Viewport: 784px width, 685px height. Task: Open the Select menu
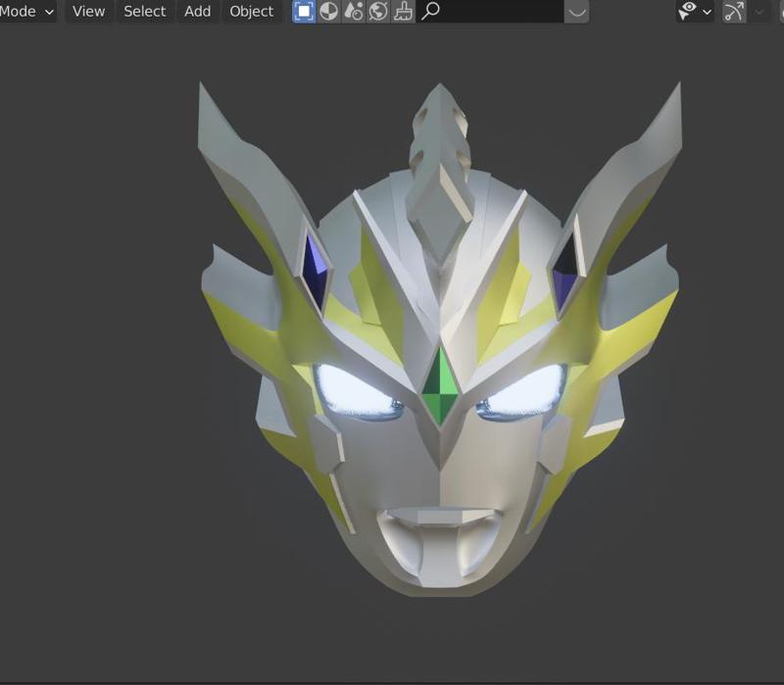[x=143, y=12]
